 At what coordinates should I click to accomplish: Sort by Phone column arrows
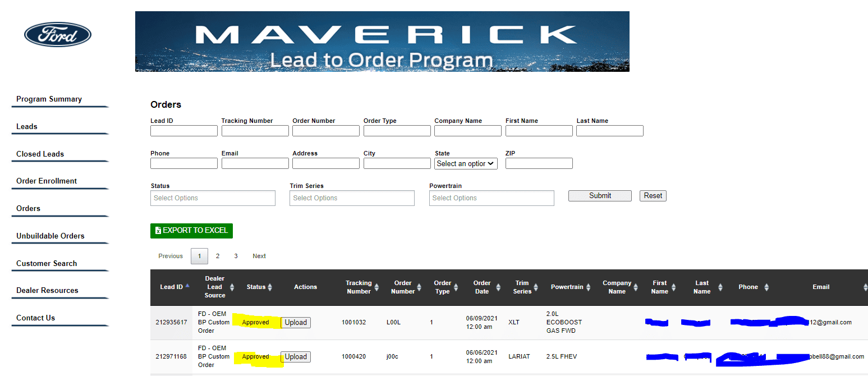click(766, 287)
